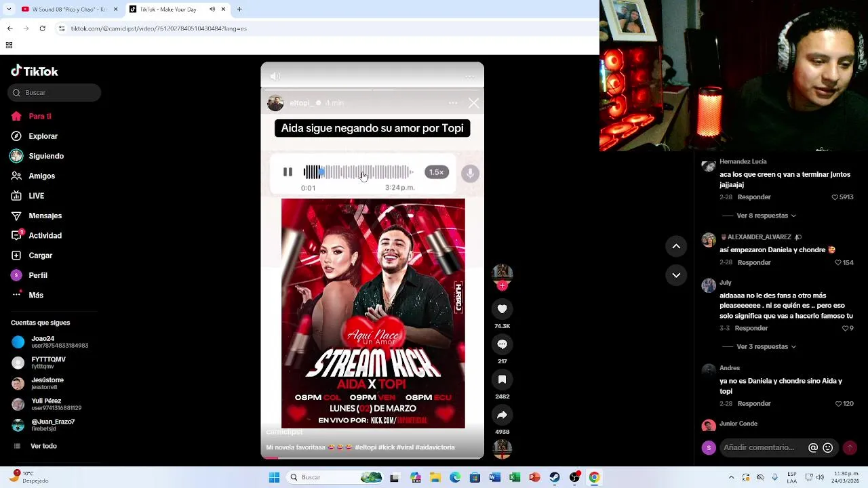Open the comments bubble icon

click(x=502, y=344)
